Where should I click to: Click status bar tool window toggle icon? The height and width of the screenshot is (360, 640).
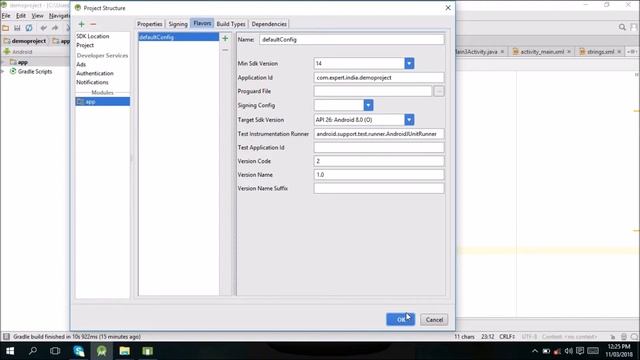point(6,336)
